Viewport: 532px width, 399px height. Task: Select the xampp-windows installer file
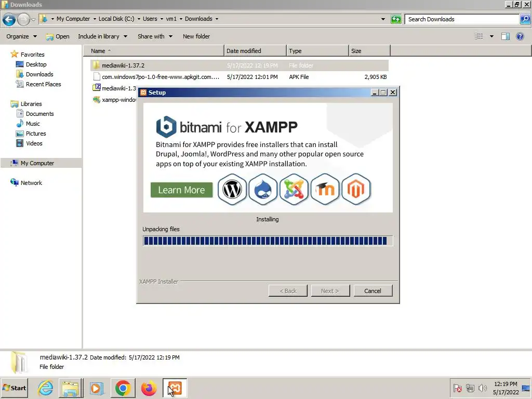[x=115, y=100]
